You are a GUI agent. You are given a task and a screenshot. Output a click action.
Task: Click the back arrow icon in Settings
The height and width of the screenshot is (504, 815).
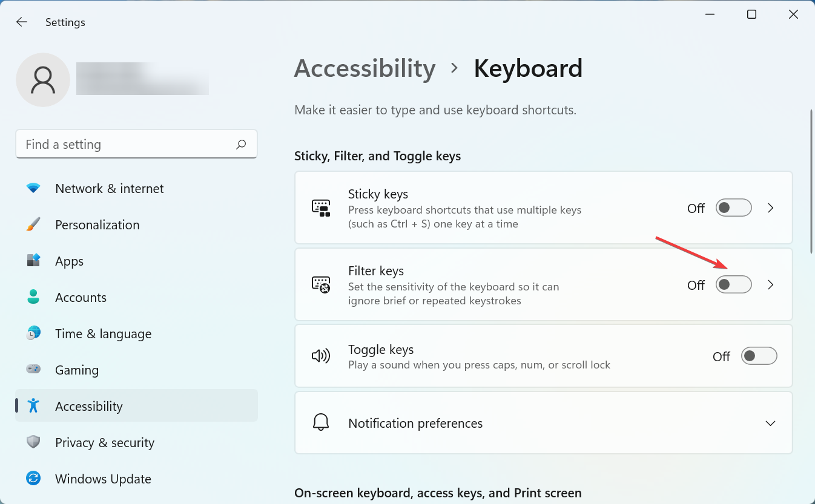[22, 22]
